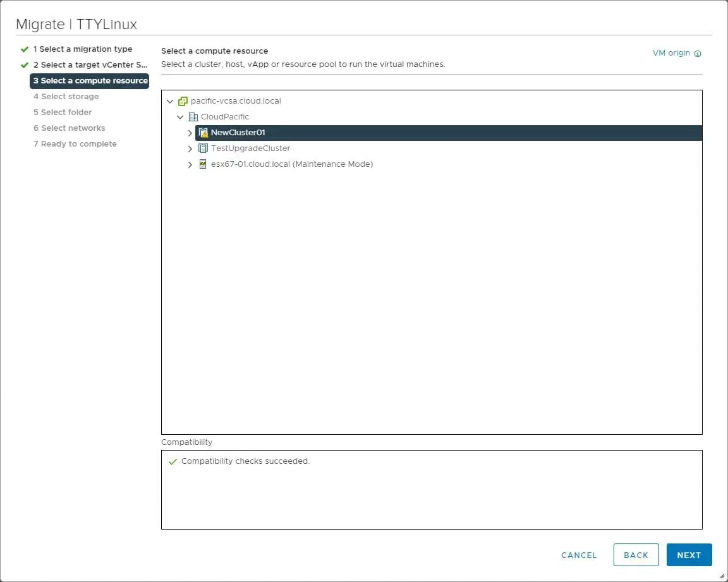Select the NewCluster01 cluster row
Viewport: 728px width, 582px height.
coord(449,133)
